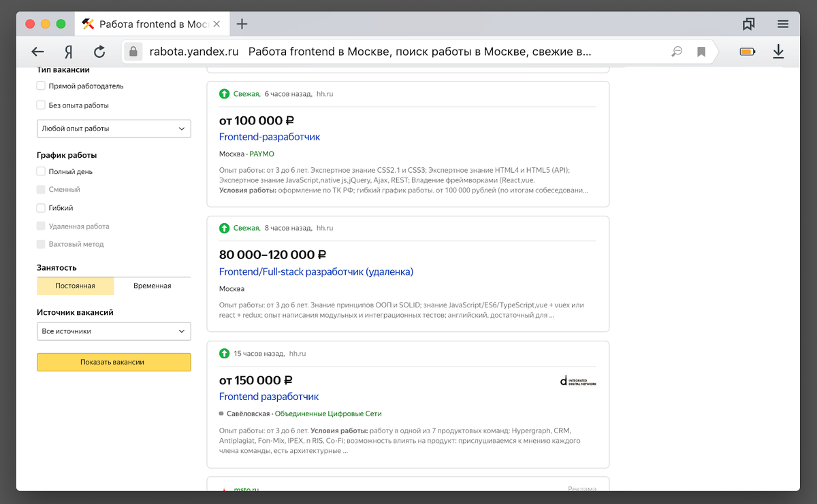Click the lock icon in address bar
Image resolution: width=817 pixels, height=504 pixels.
click(134, 52)
